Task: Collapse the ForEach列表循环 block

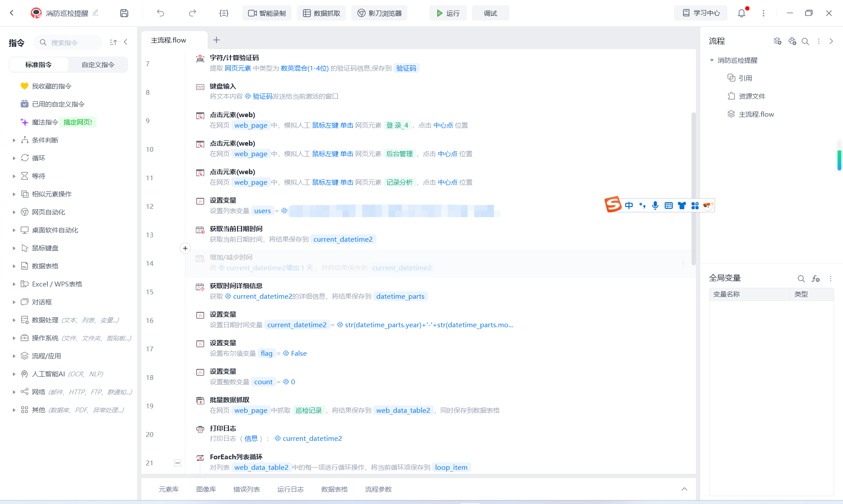Action: (177, 463)
